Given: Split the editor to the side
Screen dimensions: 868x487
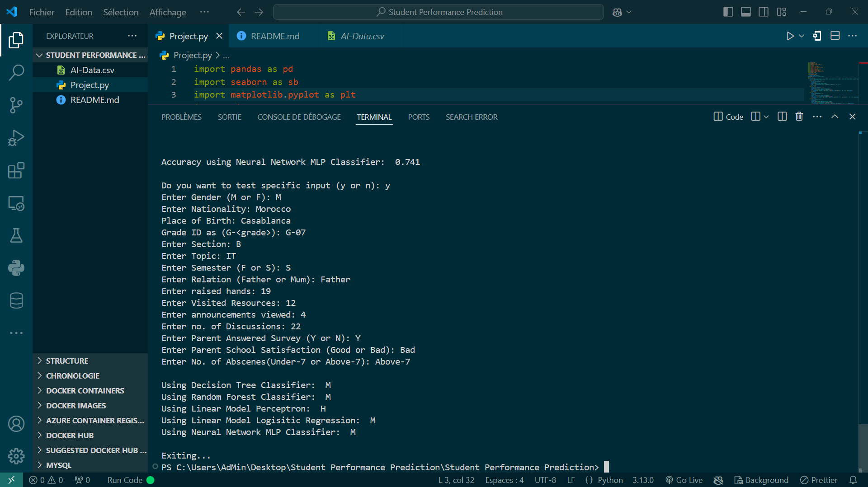Looking at the screenshot, I should point(835,36).
